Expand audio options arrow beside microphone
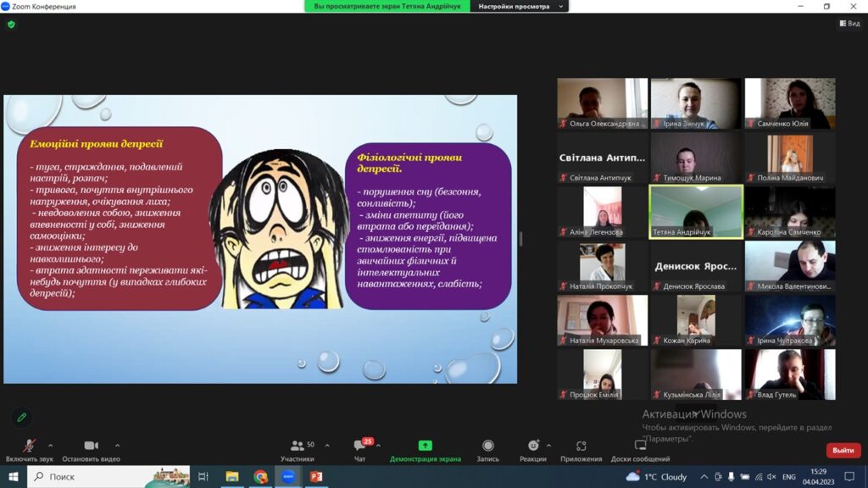 click(x=50, y=445)
